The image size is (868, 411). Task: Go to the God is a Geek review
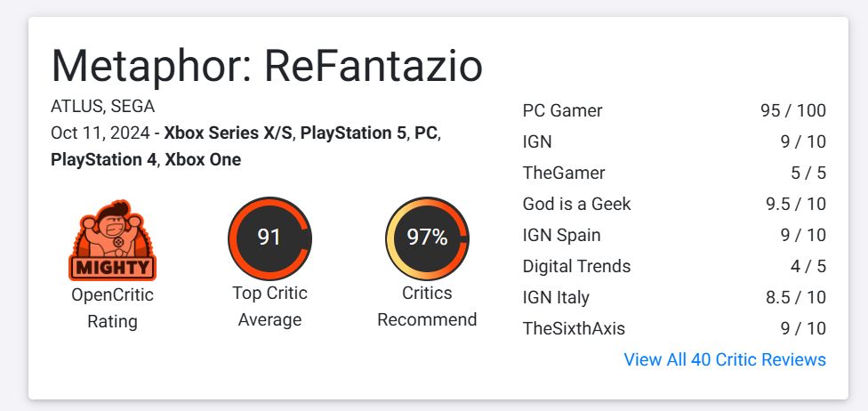[x=576, y=204]
